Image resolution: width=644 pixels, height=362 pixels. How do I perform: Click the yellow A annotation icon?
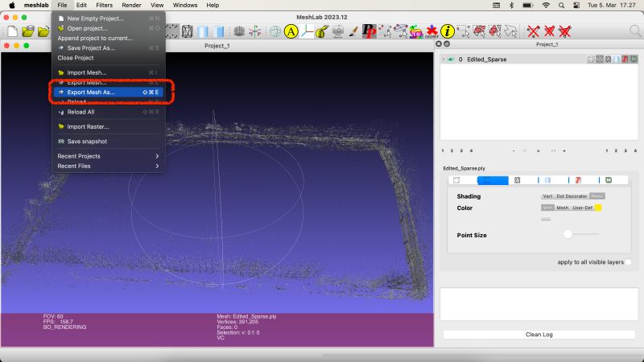click(x=291, y=31)
